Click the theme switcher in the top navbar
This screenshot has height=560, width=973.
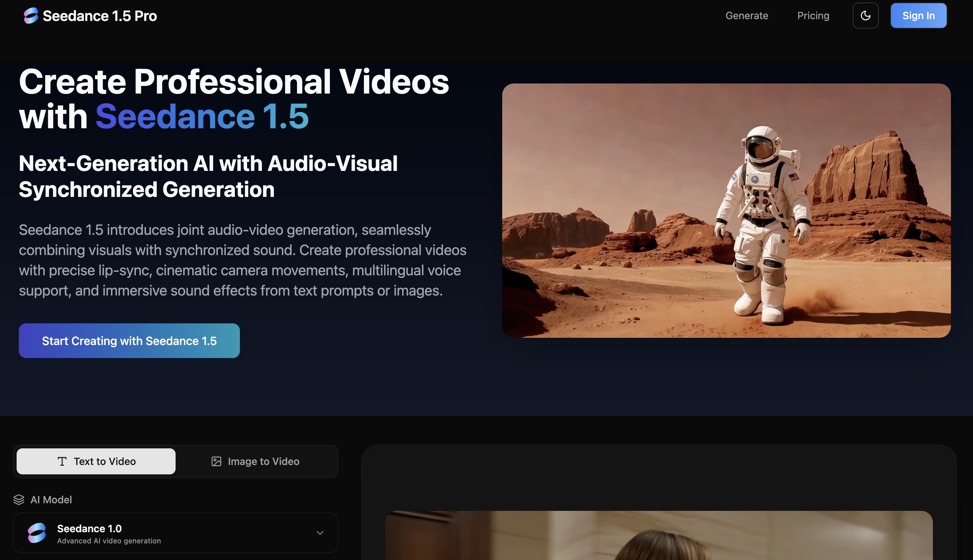[x=865, y=16]
